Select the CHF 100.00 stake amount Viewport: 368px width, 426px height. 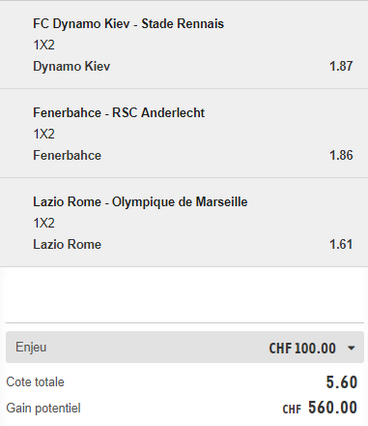pos(302,348)
